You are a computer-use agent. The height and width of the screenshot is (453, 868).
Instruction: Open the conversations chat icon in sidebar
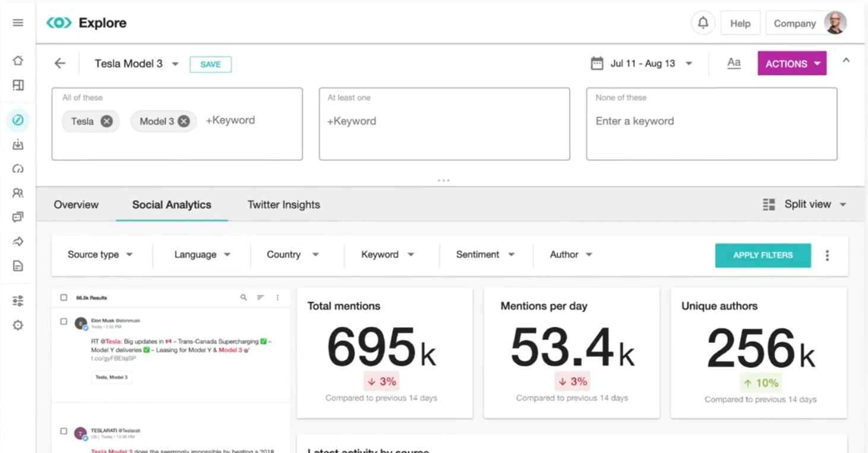(18, 217)
